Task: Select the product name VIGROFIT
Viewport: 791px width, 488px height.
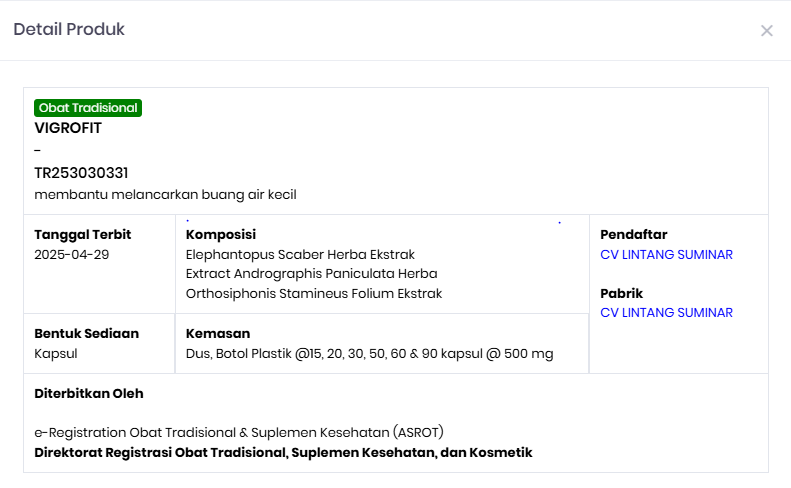Action: [68, 128]
